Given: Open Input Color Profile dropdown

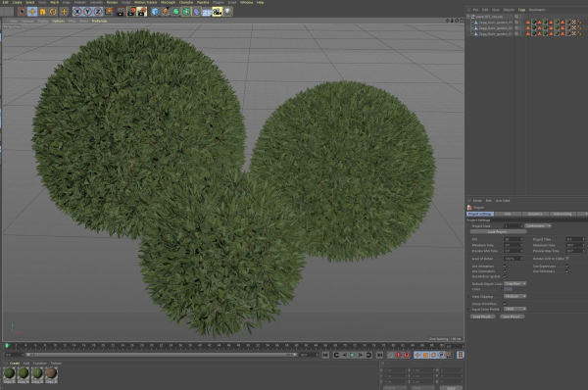Looking at the screenshot, I should [x=514, y=309].
